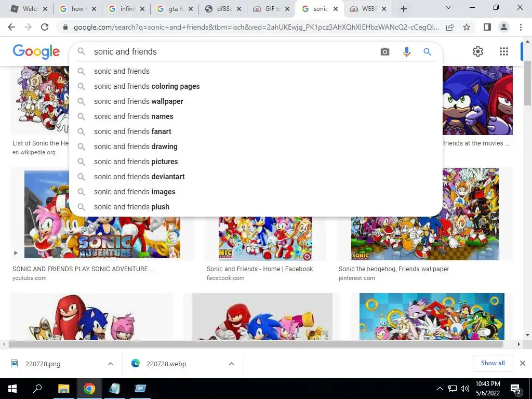The image size is (532, 399).
Task: Click the volume icon in system tray
Action: pyautogui.click(x=465, y=389)
